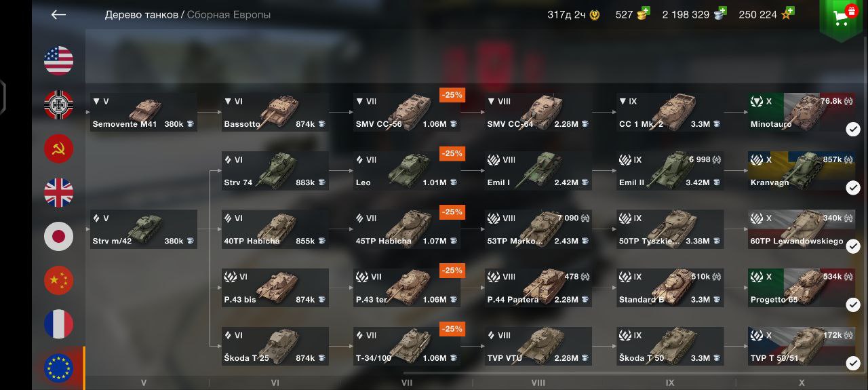Select the German flag nation icon

pyautogui.click(x=59, y=105)
